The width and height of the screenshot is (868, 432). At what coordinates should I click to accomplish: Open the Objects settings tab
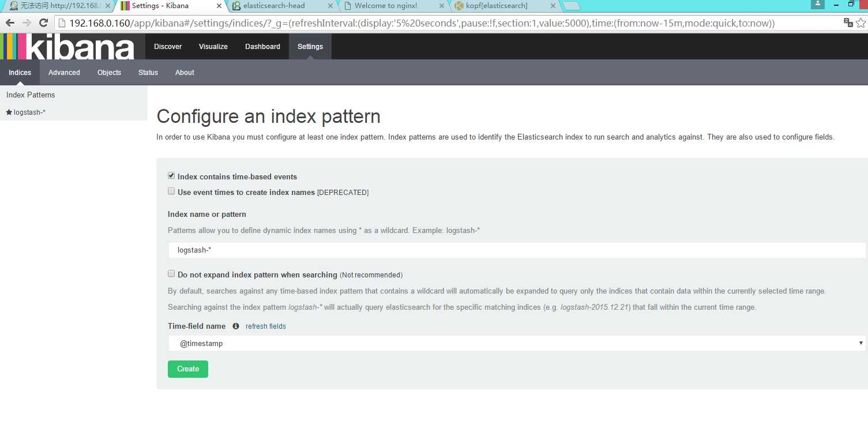point(109,73)
